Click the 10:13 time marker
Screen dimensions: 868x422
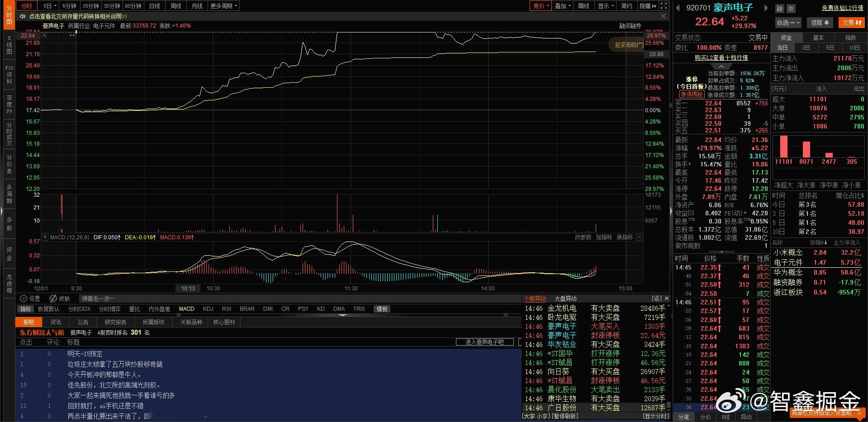188,288
